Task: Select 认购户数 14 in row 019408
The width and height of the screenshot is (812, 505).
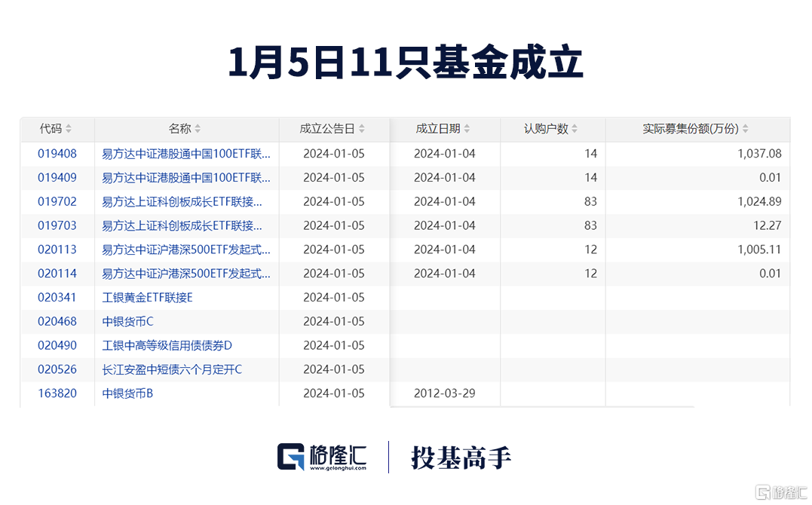Action: [x=590, y=154]
